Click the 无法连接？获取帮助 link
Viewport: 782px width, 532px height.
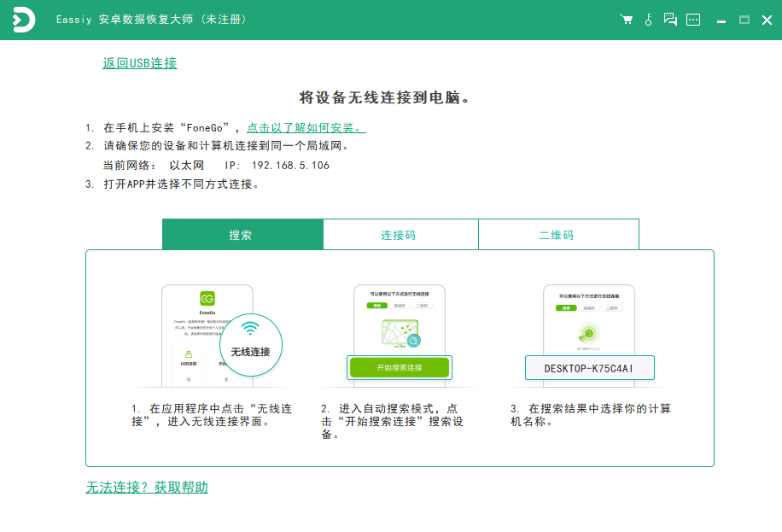click(x=147, y=488)
